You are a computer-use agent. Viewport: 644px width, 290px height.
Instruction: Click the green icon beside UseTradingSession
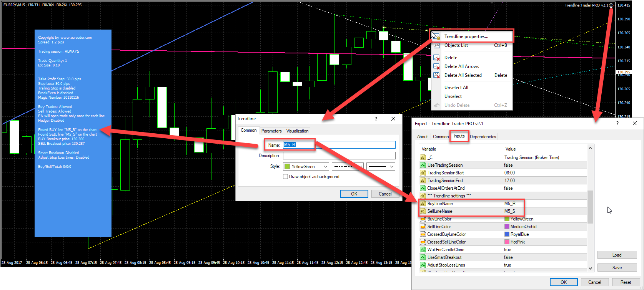click(423, 165)
